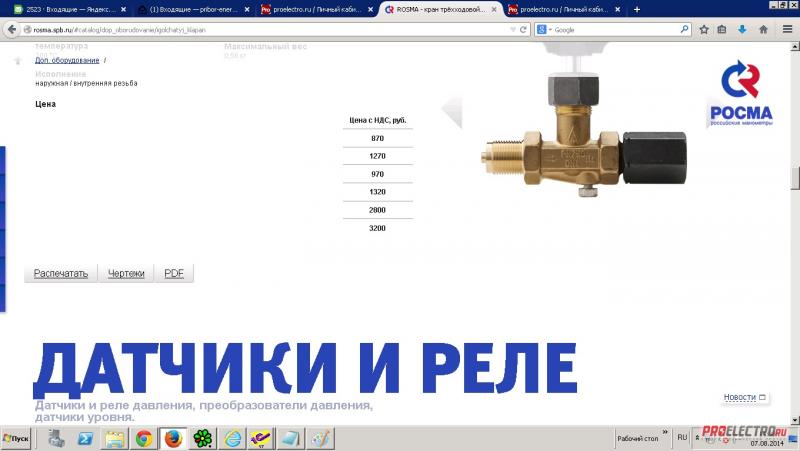800x451 pixels.
Task: Bookmark this page with the star icon
Action: [x=702, y=30]
